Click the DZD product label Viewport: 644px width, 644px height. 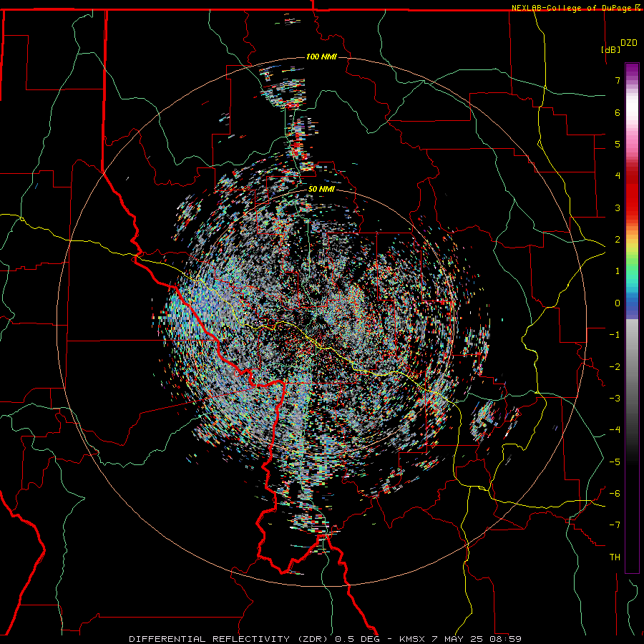pyautogui.click(x=629, y=43)
